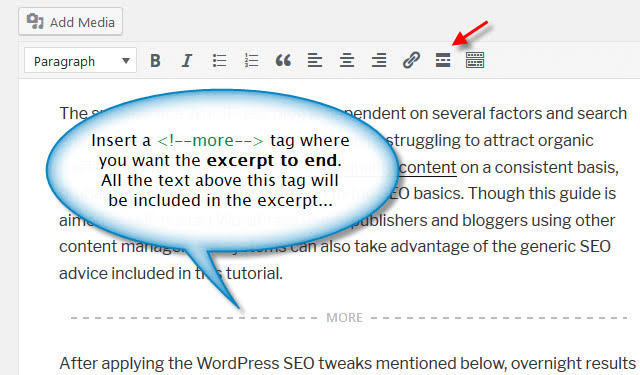The image size is (640, 375).
Task: Toggle the toolbar kitchen sink
Action: point(475,60)
